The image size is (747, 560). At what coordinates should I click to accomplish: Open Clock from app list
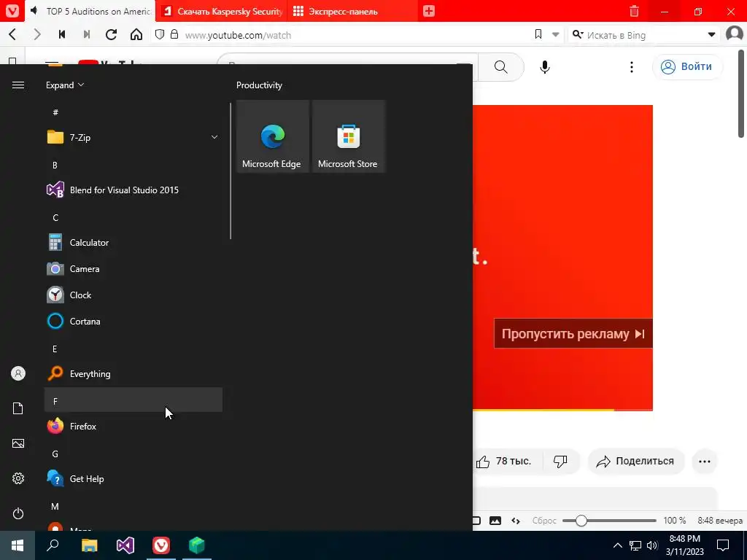point(133,295)
